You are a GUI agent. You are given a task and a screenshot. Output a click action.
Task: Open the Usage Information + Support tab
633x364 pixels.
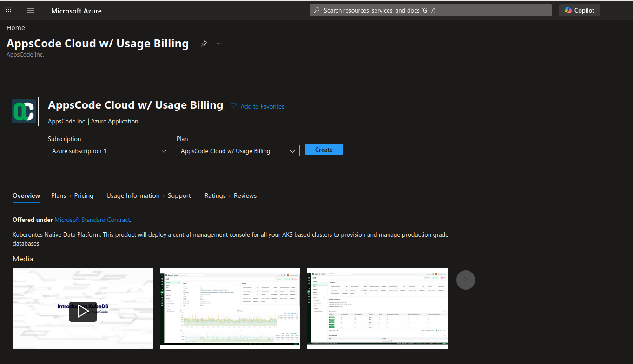pyautogui.click(x=148, y=195)
